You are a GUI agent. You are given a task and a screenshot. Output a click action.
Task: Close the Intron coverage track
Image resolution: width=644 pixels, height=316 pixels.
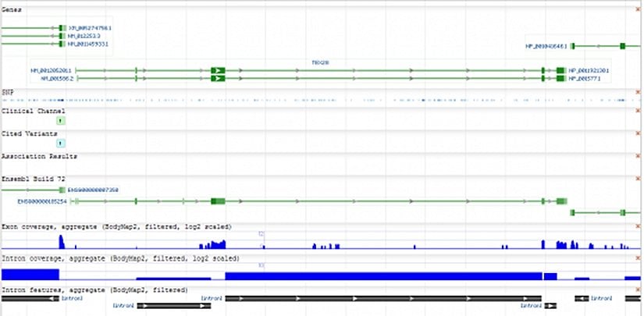pyautogui.click(x=638, y=257)
